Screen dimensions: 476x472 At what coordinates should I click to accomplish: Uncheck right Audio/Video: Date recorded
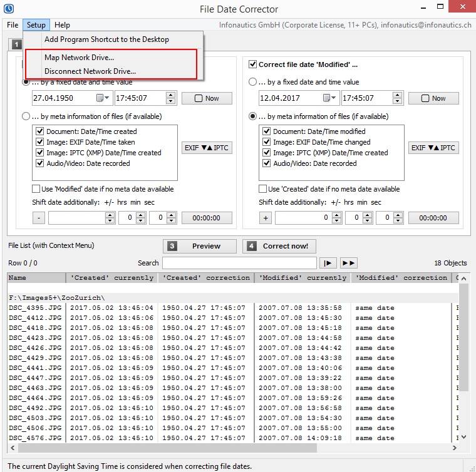point(267,163)
